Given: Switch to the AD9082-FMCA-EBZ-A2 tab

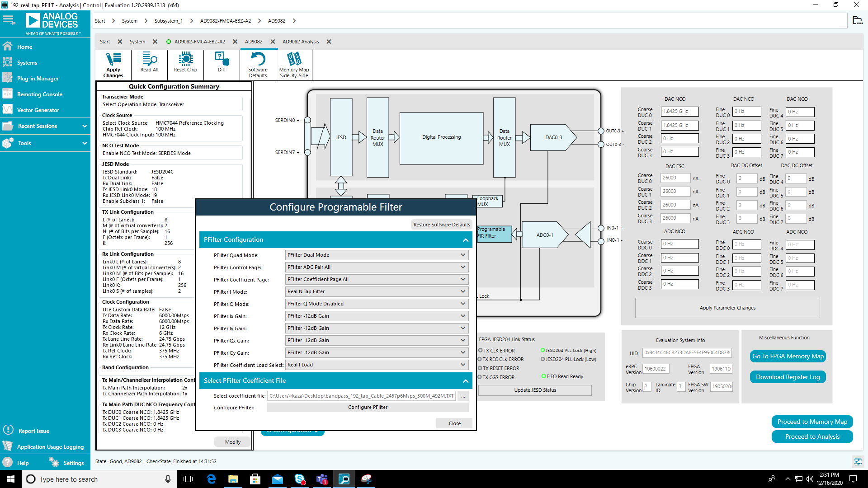Looking at the screenshot, I should tap(199, 42).
